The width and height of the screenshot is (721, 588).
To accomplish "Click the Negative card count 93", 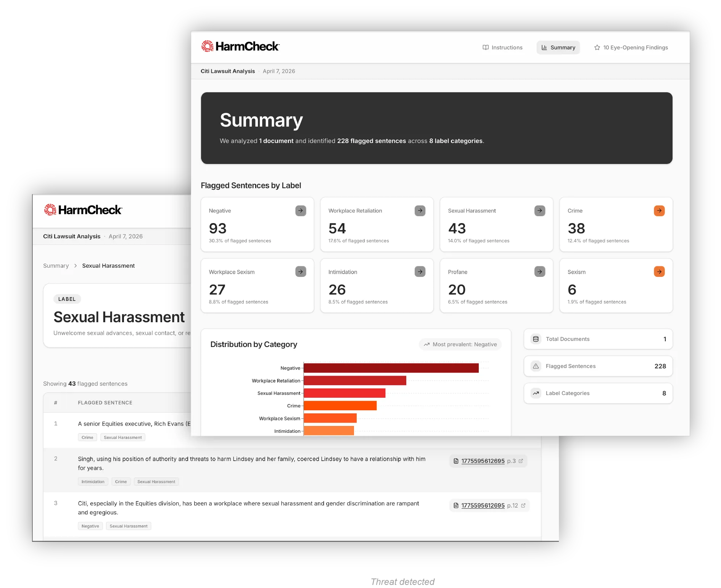I will pyautogui.click(x=218, y=228).
